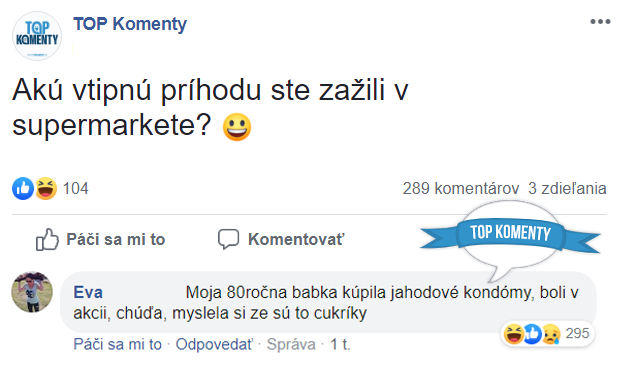The height and width of the screenshot is (366, 620).
Task: Click the blue like reaction icon under post
Action: click(x=23, y=188)
